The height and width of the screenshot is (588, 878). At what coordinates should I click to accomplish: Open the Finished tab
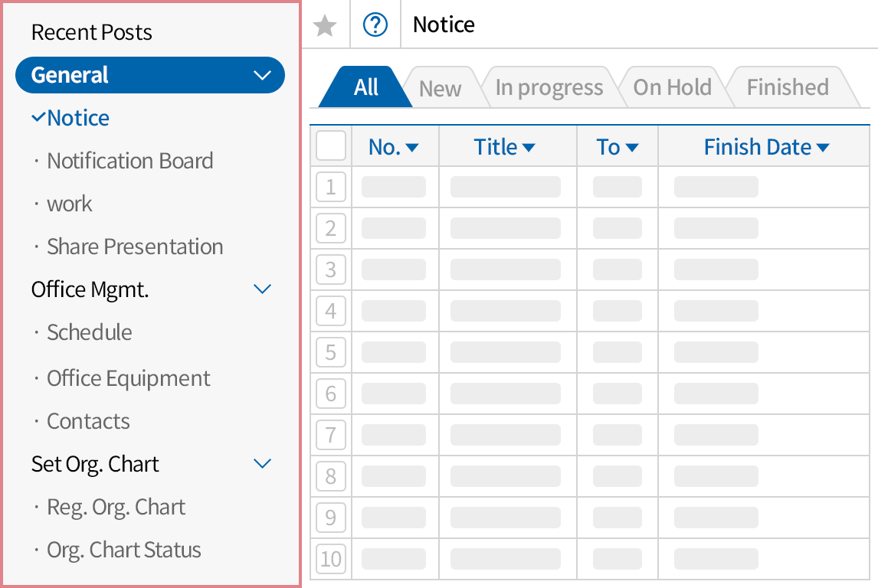[x=787, y=87]
